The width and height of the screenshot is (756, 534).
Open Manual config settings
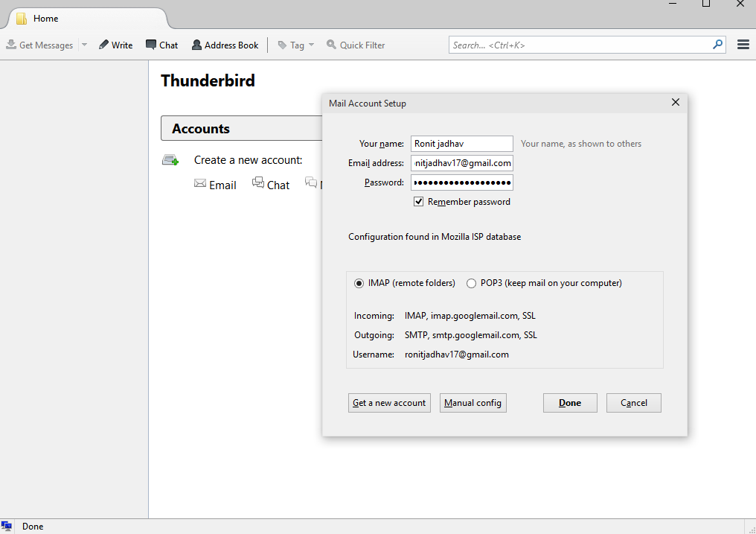473,403
